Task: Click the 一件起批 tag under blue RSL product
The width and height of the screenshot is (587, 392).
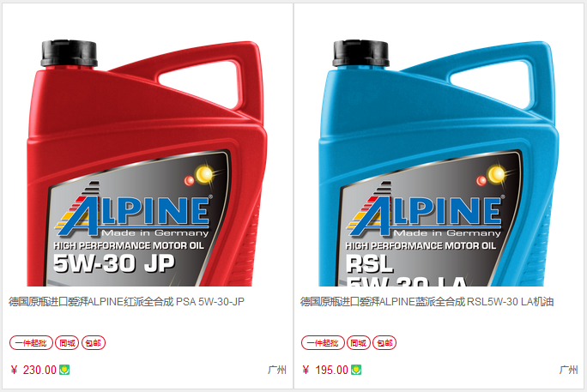Action: click(323, 342)
